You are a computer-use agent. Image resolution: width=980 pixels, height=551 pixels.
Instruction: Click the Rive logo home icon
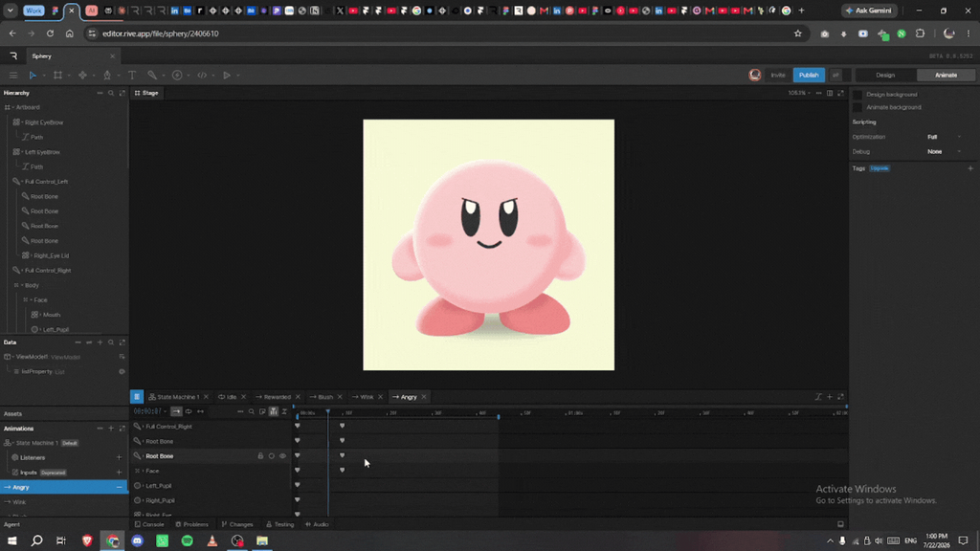tap(13, 56)
